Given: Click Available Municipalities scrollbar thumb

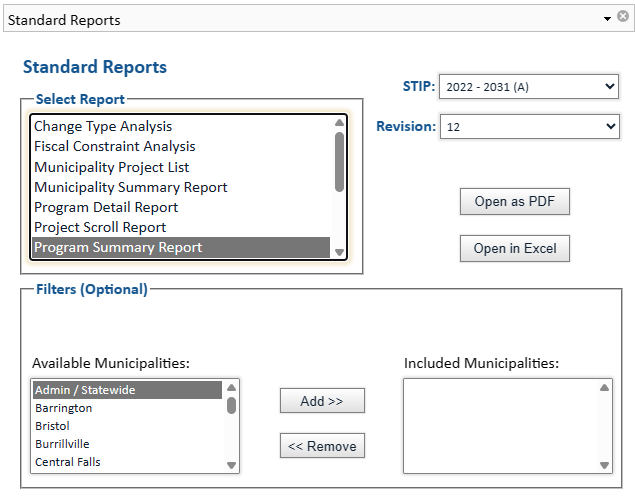Looking at the screenshot, I should (232, 405).
